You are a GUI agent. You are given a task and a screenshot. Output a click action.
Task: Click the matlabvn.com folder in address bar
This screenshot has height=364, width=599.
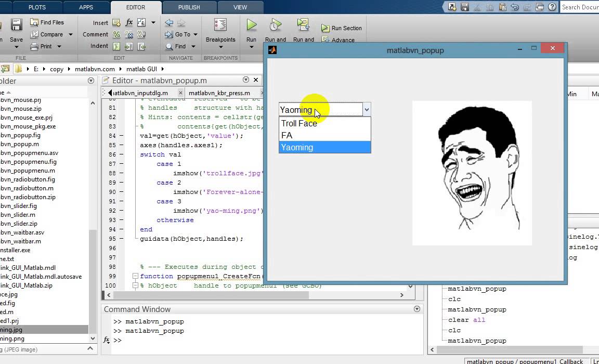95,69
